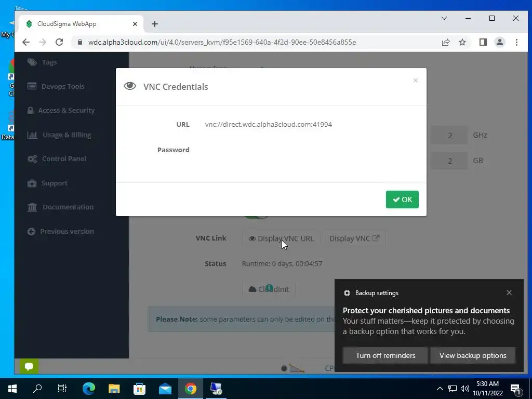532x399 pixels.
Task: Click the Support medkit icon
Action: tap(32, 183)
